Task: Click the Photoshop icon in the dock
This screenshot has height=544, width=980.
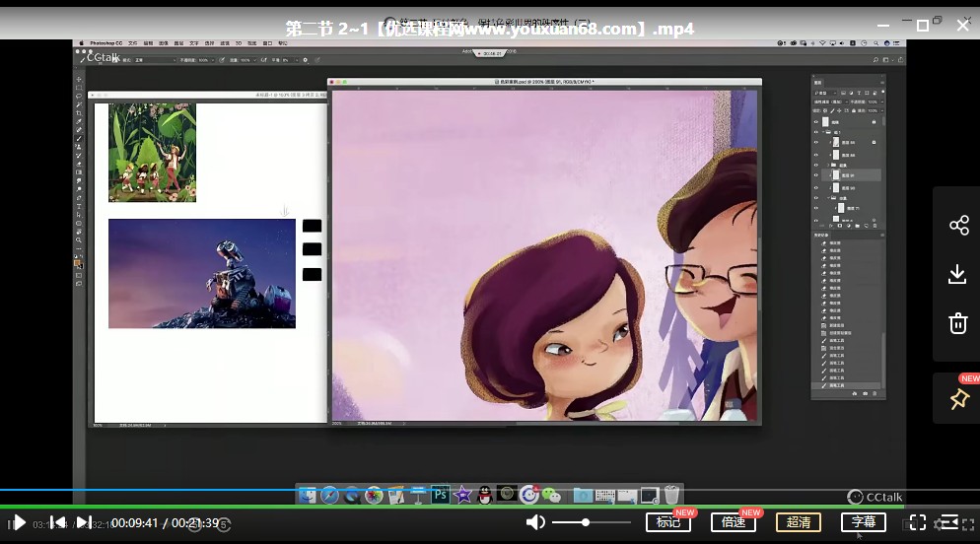Action: point(441,495)
